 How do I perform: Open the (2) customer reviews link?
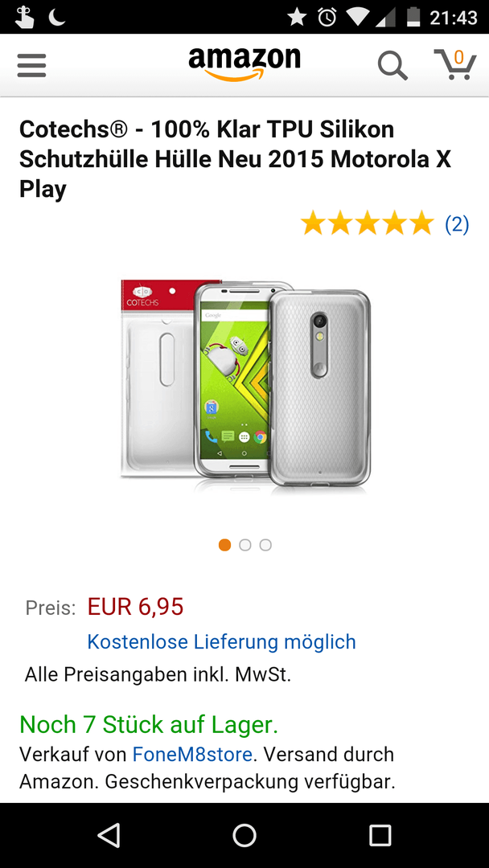pos(457,224)
